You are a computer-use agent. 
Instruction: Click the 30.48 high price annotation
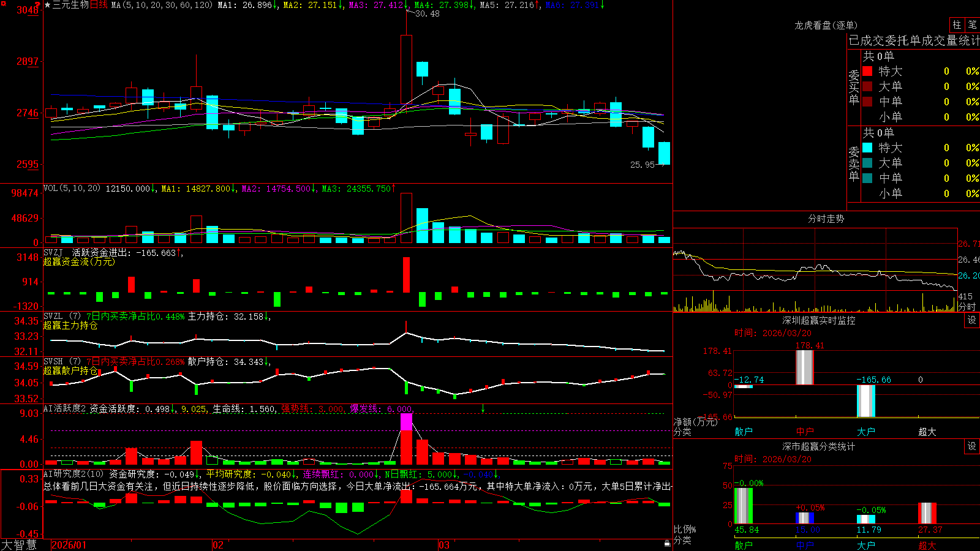click(427, 13)
